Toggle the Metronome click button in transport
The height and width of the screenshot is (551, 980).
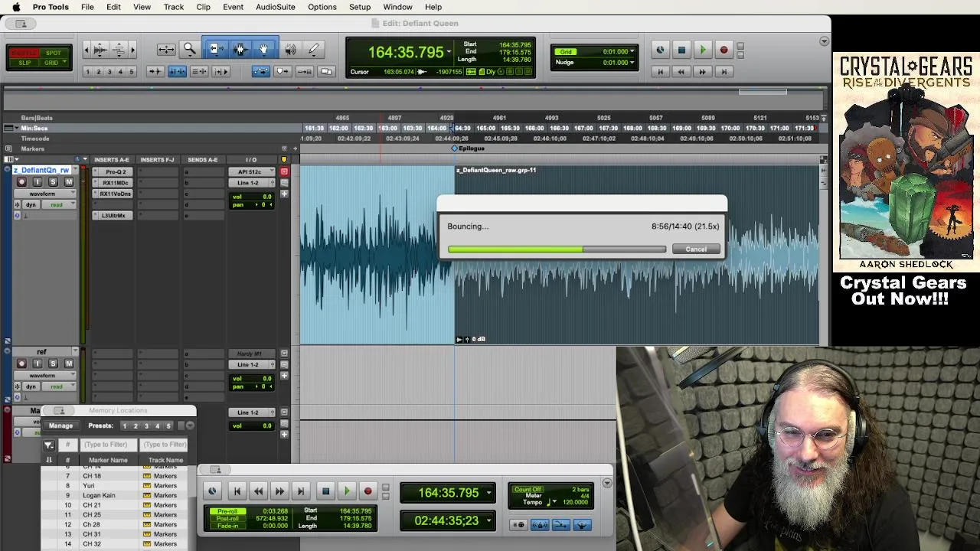(540, 525)
